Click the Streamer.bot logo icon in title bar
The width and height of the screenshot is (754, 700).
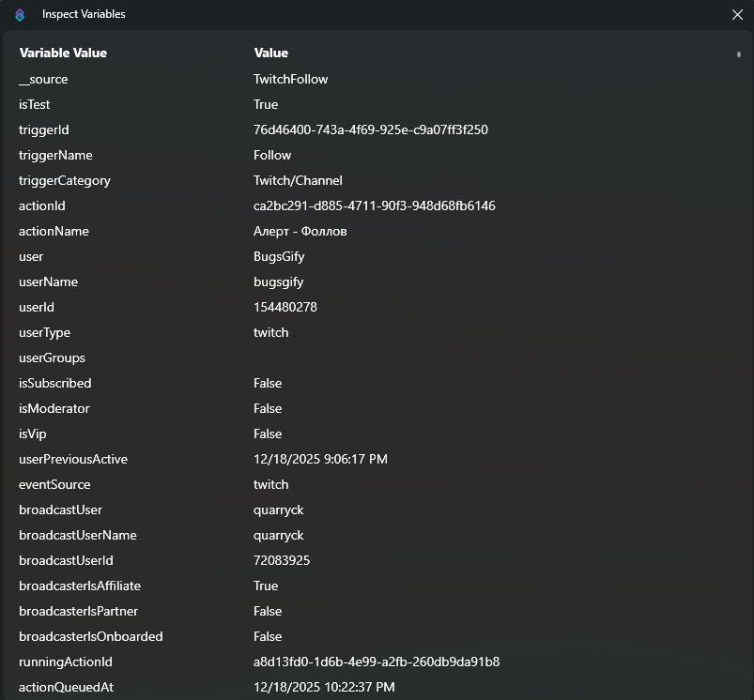[x=20, y=15]
